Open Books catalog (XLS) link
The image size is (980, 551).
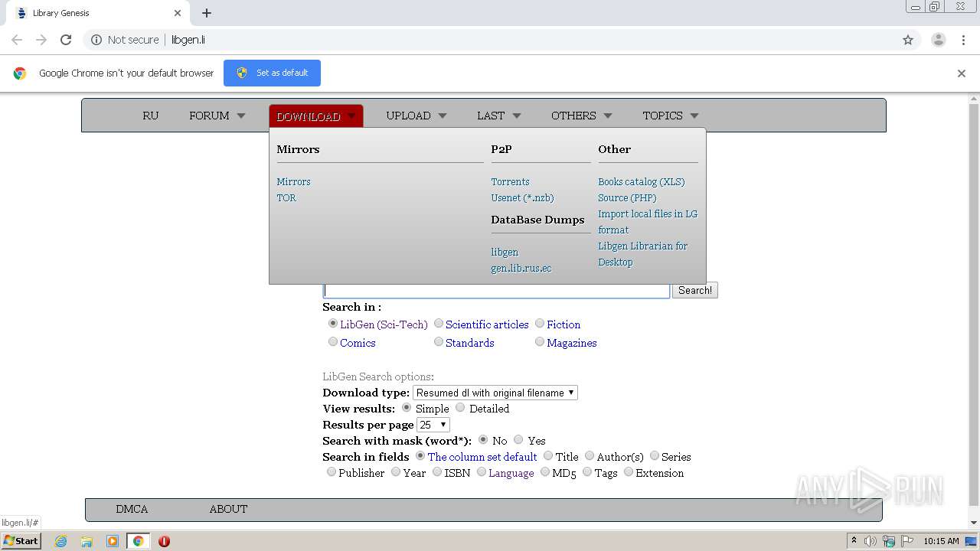point(642,182)
